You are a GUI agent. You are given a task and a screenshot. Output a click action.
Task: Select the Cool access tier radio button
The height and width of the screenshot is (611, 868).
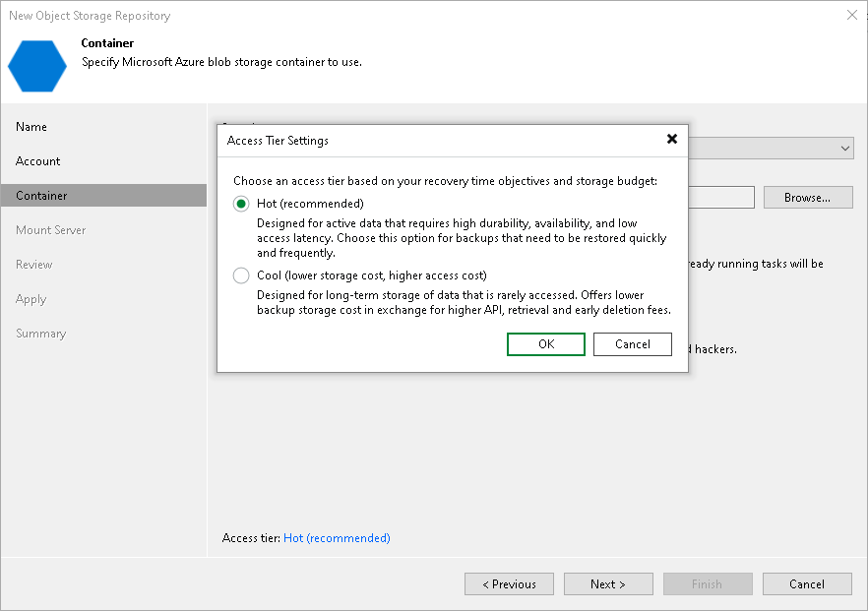click(241, 275)
